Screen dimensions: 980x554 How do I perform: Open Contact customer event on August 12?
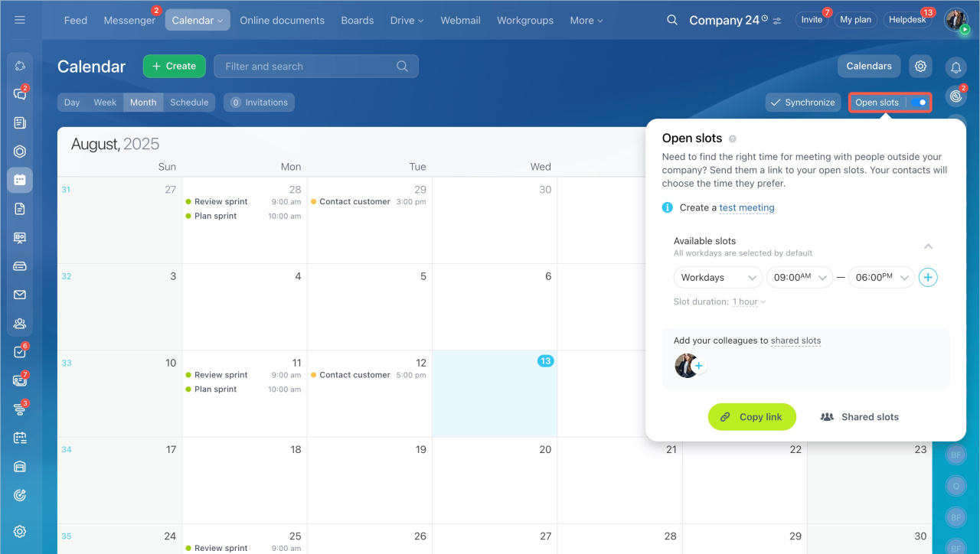[x=368, y=375]
